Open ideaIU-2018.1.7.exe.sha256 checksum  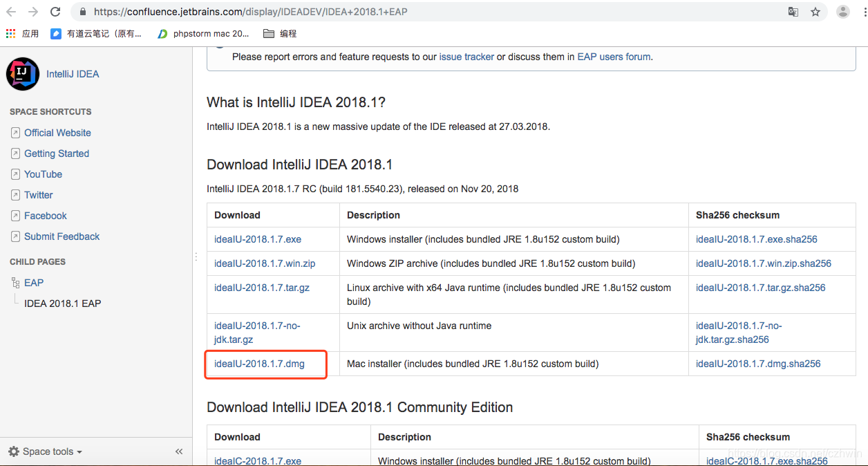757,239
